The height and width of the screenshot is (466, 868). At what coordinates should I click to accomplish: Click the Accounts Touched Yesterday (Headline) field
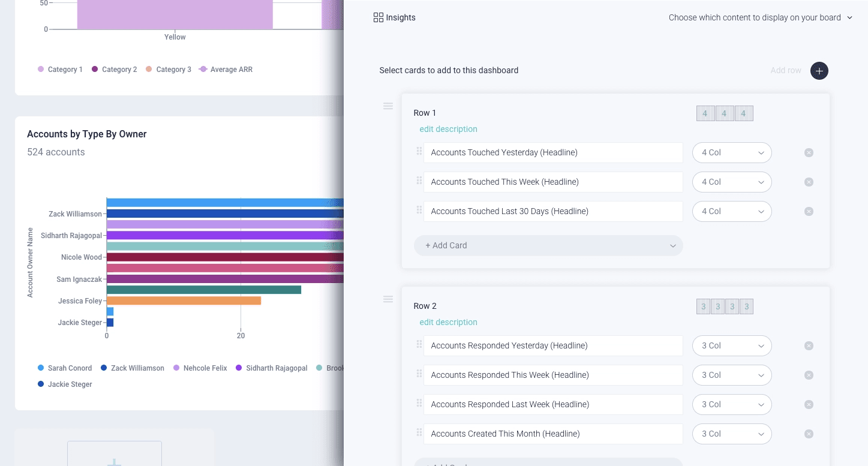[553, 152]
